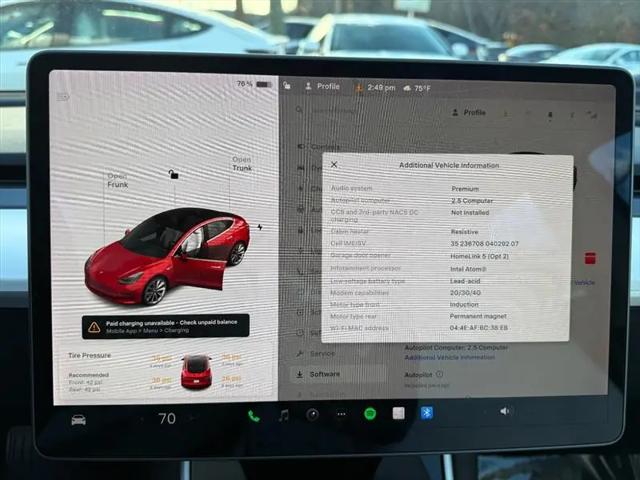
Task: Tap the Cell IMEI/SV value
Action: pos(484,244)
